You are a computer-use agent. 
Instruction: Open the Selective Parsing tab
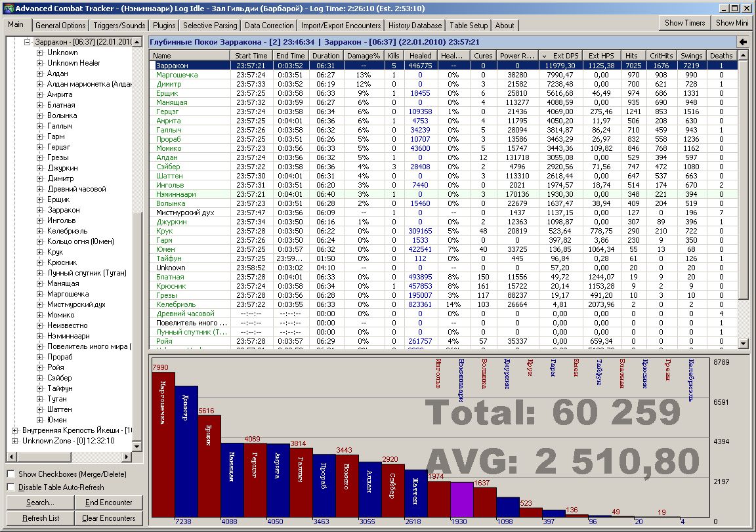point(210,26)
